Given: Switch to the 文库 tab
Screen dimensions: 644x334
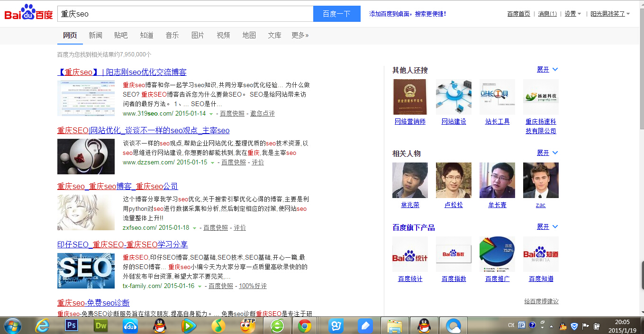Looking at the screenshot, I should [274, 35].
